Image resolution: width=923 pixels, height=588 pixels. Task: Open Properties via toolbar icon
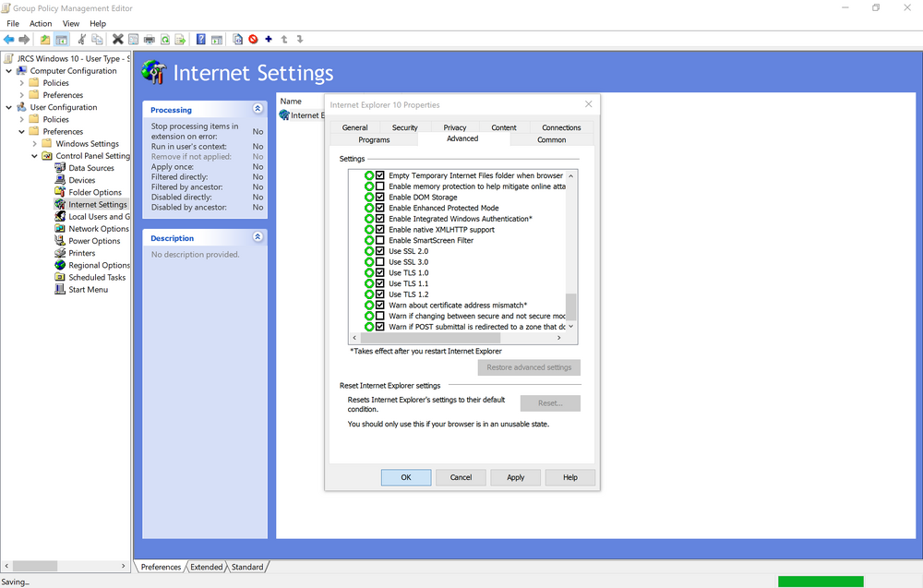(x=134, y=40)
